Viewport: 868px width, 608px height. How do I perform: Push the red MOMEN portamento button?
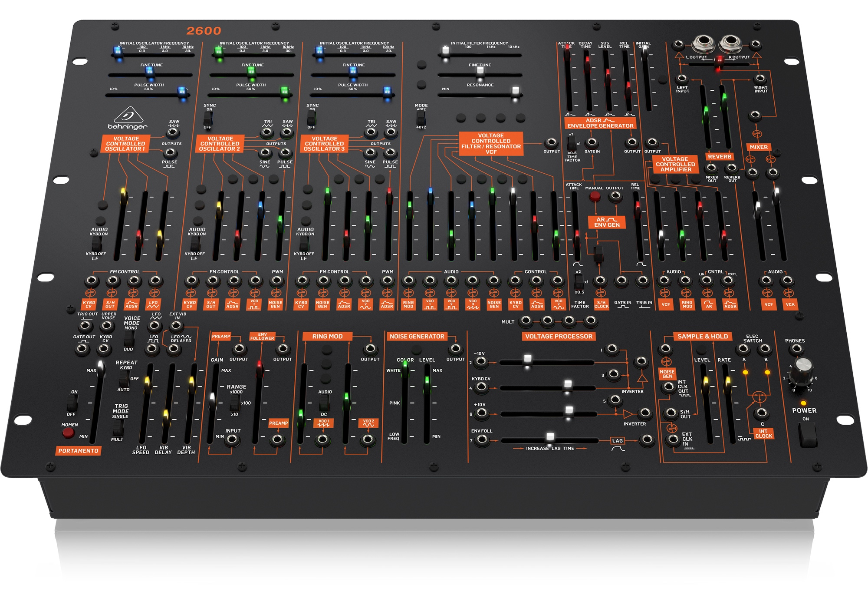tap(68, 433)
